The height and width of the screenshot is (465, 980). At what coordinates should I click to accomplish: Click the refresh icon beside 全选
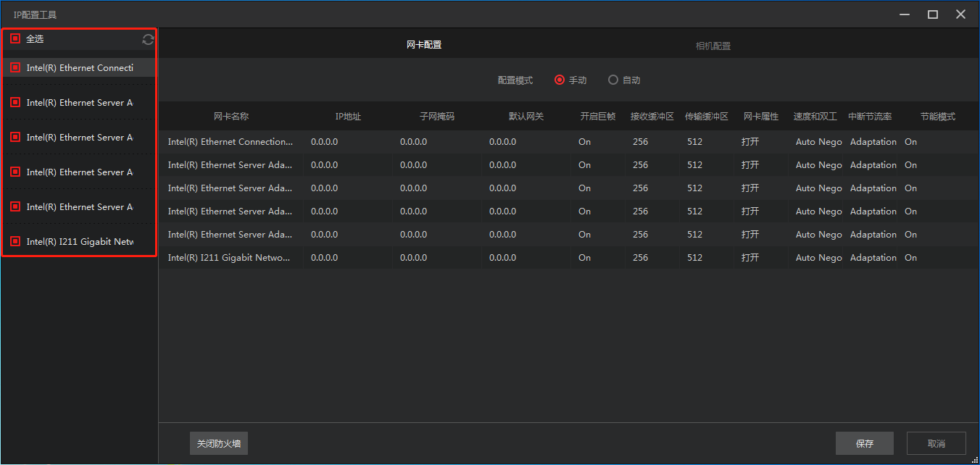(x=148, y=40)
